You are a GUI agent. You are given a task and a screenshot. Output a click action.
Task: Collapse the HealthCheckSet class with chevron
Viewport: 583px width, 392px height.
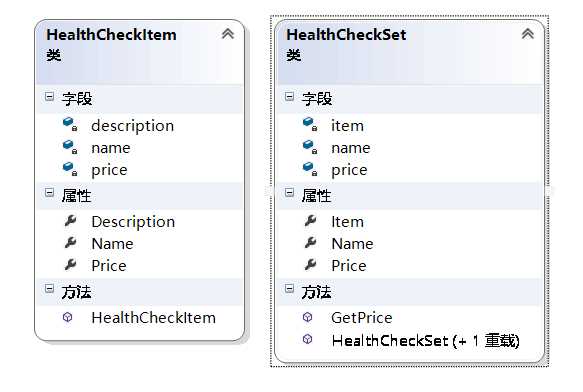click(x=528, y=34)
